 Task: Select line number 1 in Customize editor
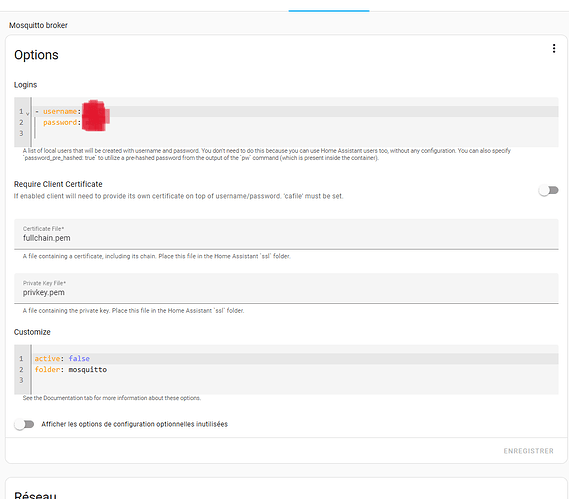tap(21, 359)
